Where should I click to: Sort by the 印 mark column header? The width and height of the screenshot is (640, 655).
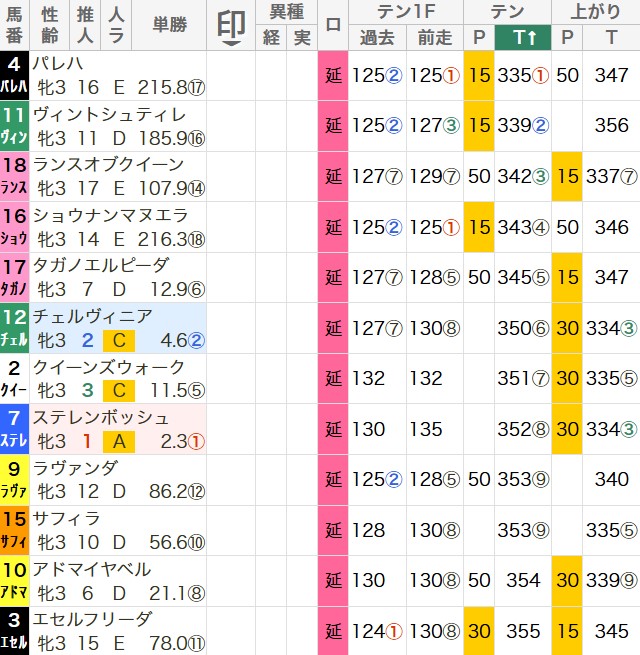(231, 25)
